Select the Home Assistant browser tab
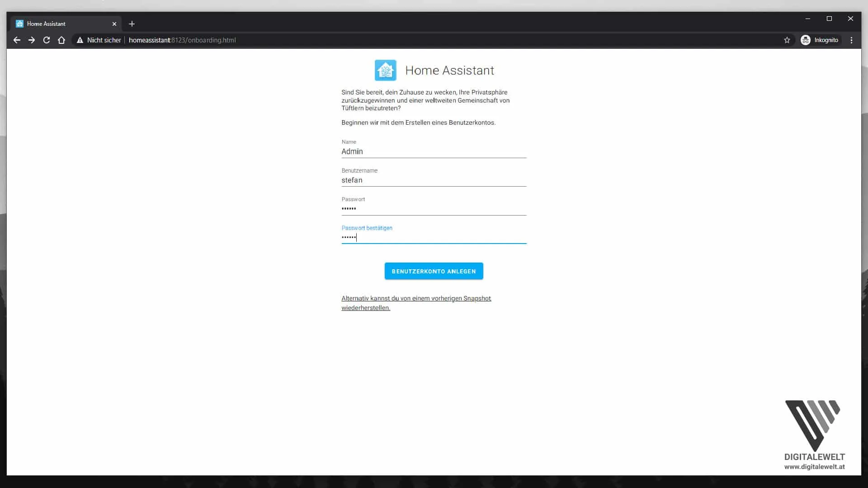This screenshot has height=488, width=868. click(x=66, y=24)
